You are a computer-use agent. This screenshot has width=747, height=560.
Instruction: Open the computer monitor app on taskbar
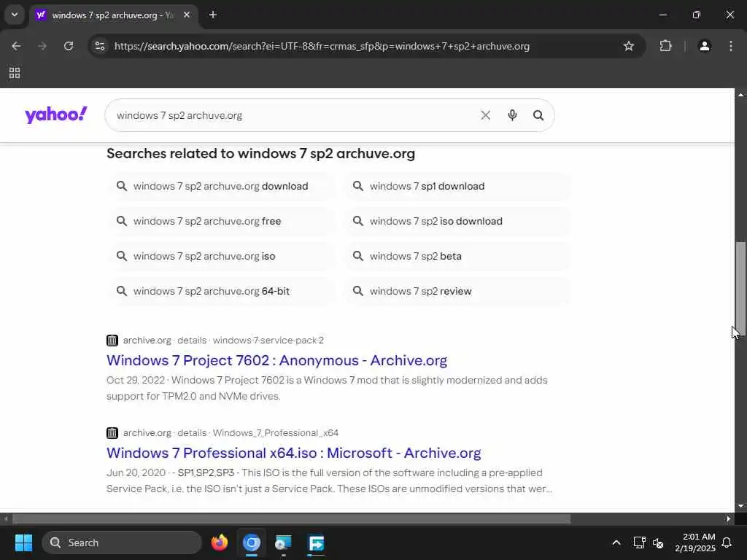tap(284, 542)
